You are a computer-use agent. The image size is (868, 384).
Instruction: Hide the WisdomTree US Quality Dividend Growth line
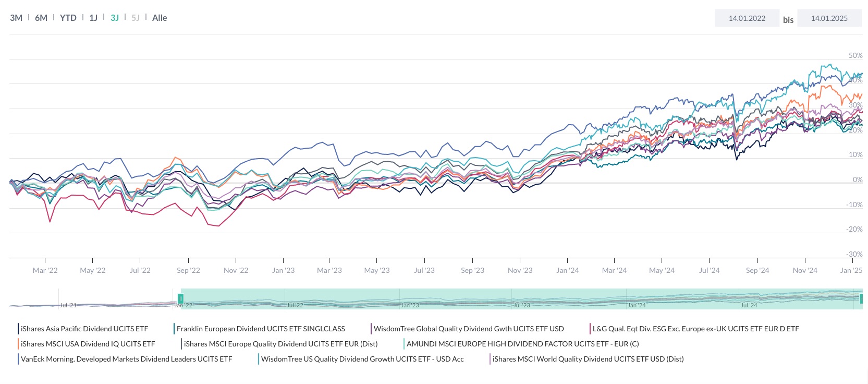363,359
